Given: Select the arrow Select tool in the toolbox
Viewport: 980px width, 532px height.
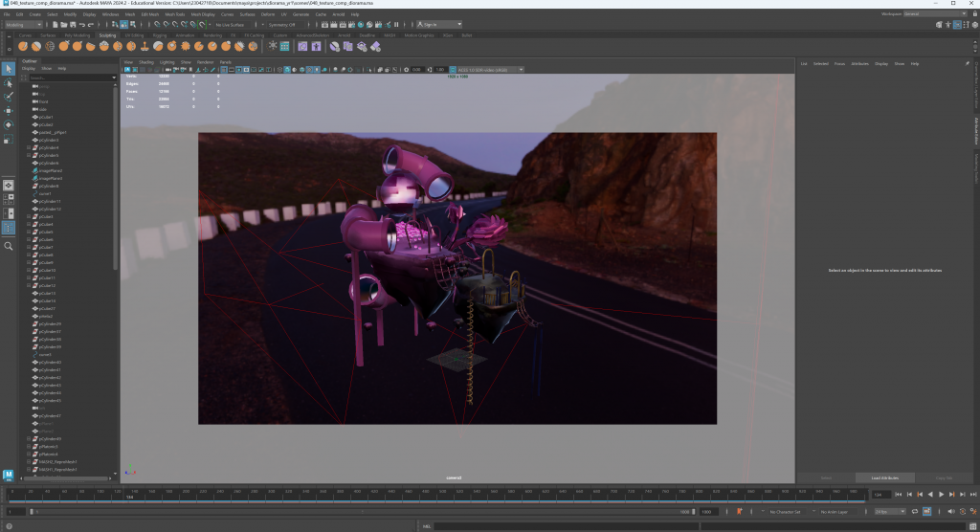Looking at the screenshot, I should click(8, 69).
